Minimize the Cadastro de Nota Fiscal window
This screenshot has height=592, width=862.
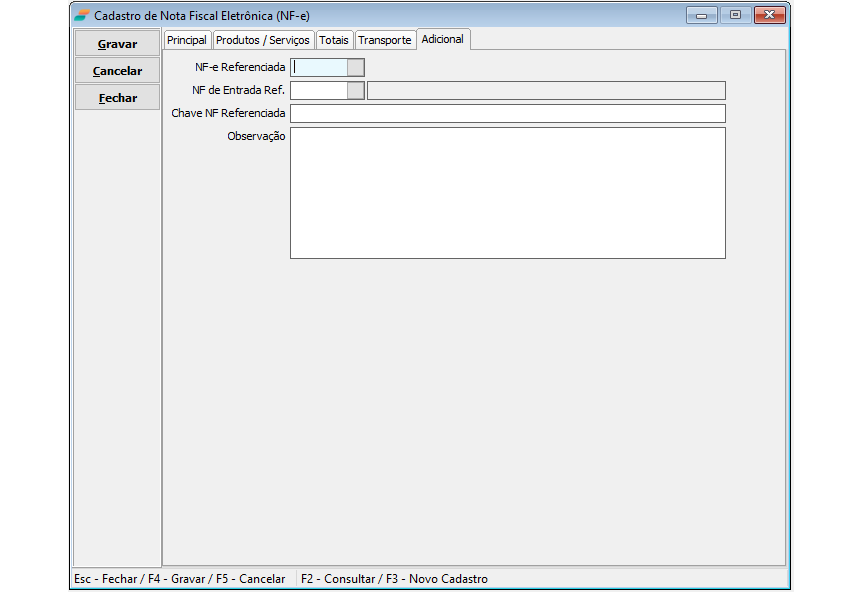pyautogui.click(x=701, y=15)
